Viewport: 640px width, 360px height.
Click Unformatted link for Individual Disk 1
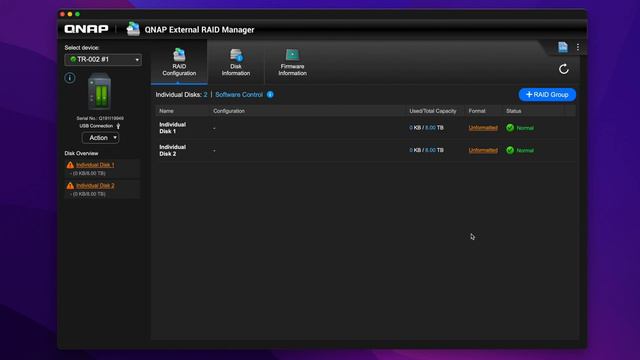tap(483, 128)
